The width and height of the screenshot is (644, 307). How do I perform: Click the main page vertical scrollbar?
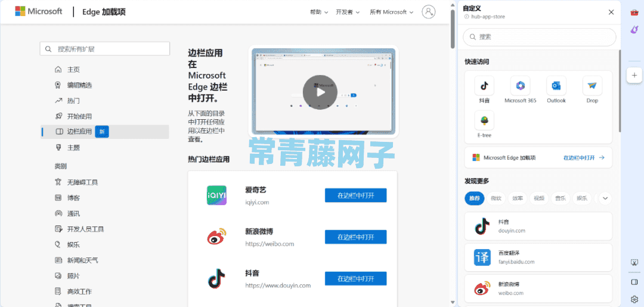[x=453, y=29]
